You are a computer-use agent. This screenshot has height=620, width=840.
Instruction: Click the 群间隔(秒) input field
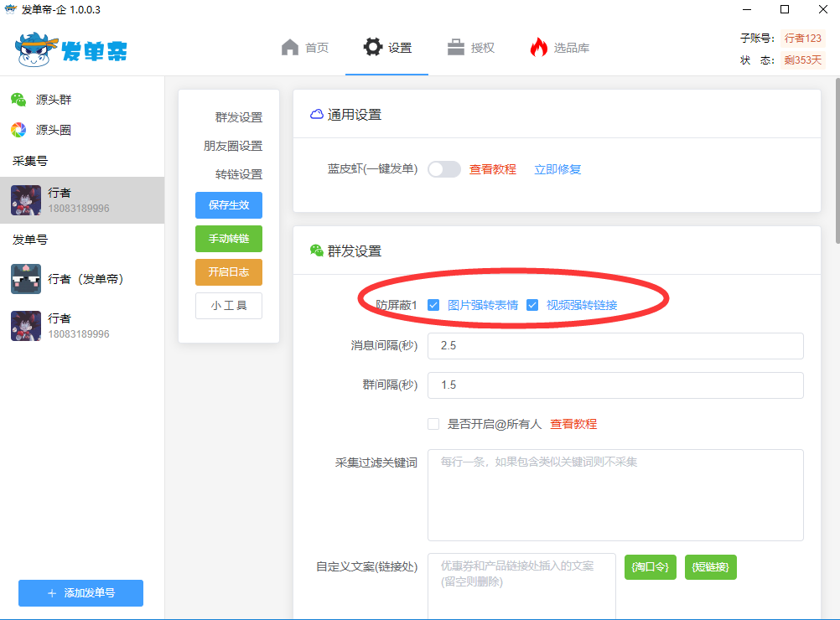[x=615, y=385]
